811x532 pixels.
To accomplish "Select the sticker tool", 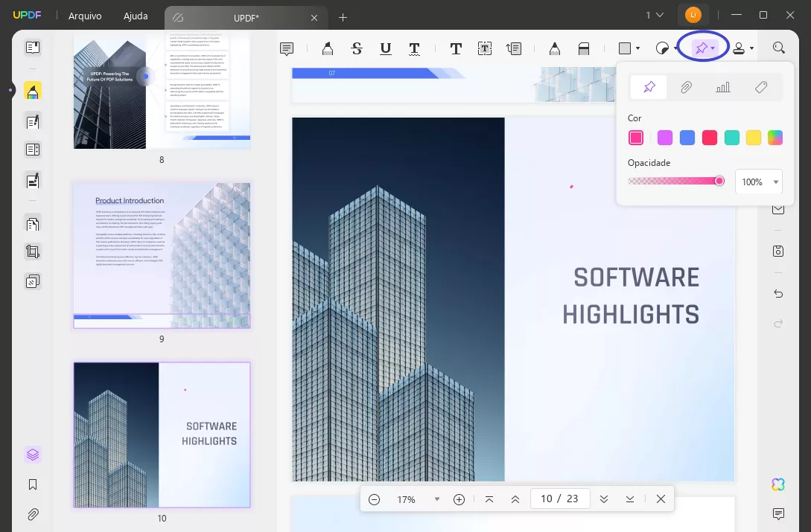I will 661,48.
